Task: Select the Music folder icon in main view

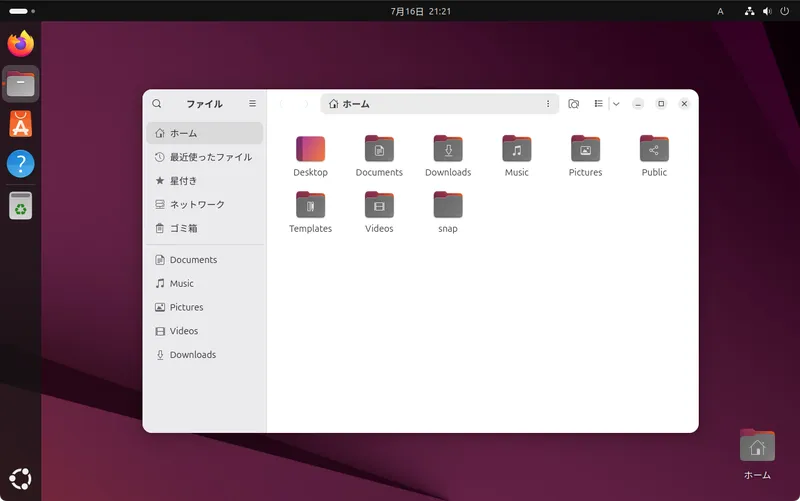Action: point(517,149)
